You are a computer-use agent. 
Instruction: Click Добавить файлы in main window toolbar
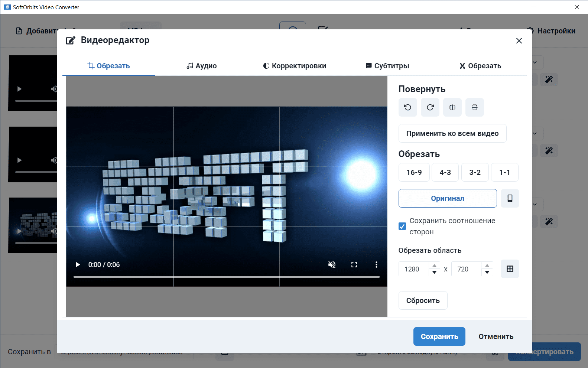pos(36,31)
